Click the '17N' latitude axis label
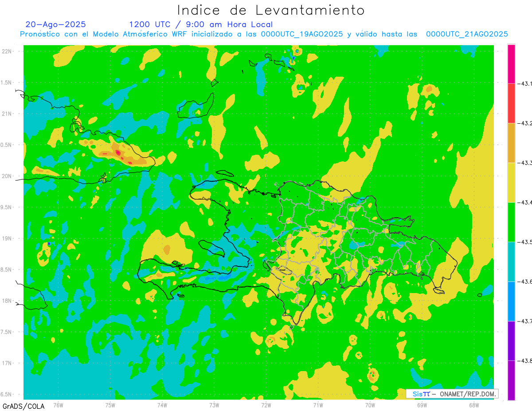The height and width of the screenshot is (411, 532). click(7, 363)
